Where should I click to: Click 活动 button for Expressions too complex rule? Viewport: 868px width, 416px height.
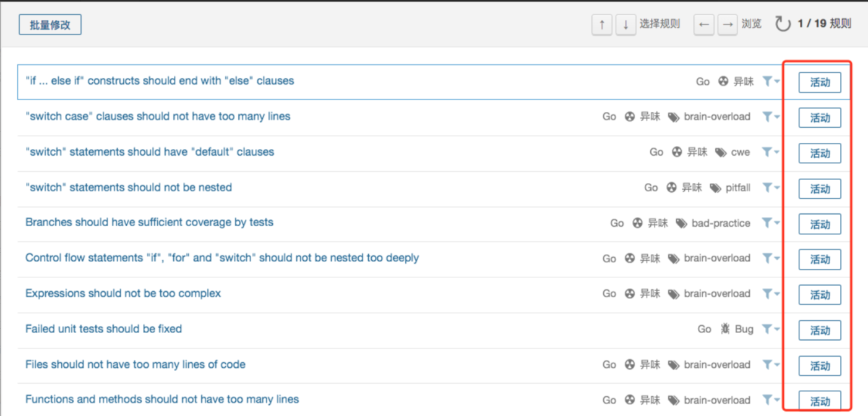820,295
